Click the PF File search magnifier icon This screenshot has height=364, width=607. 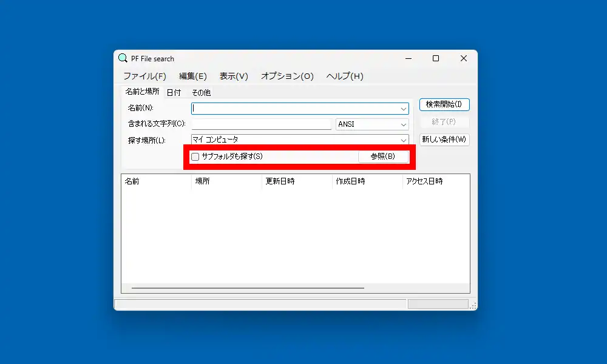123,58
